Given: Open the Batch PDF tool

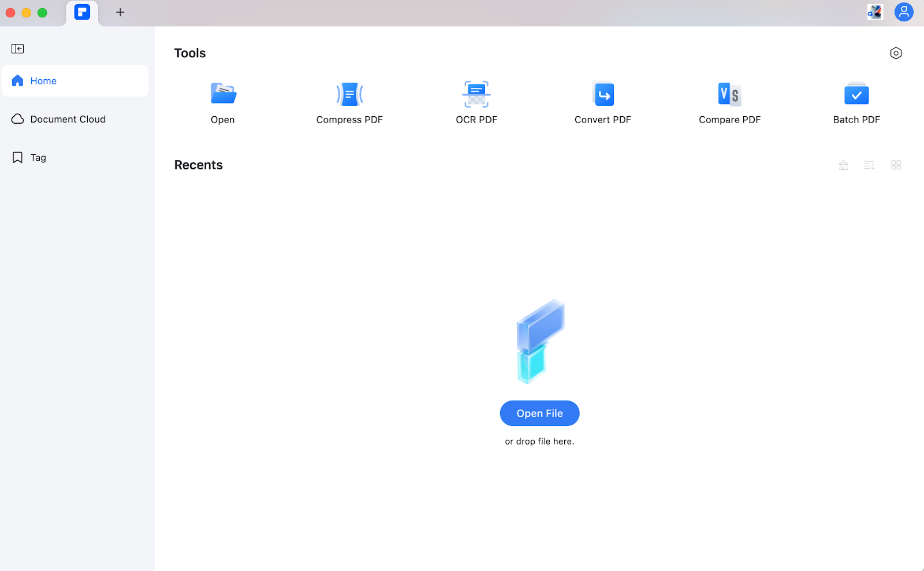Looking at the screenshot, I should [x=856, y=103].
